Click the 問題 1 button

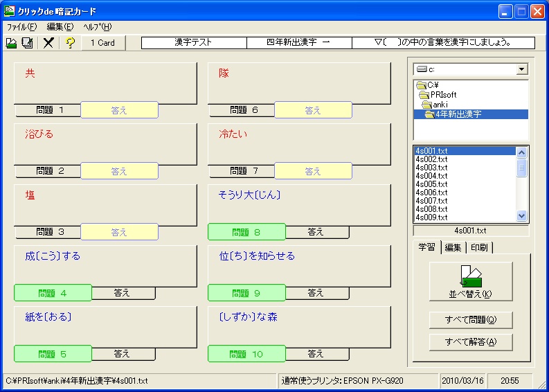48,110
